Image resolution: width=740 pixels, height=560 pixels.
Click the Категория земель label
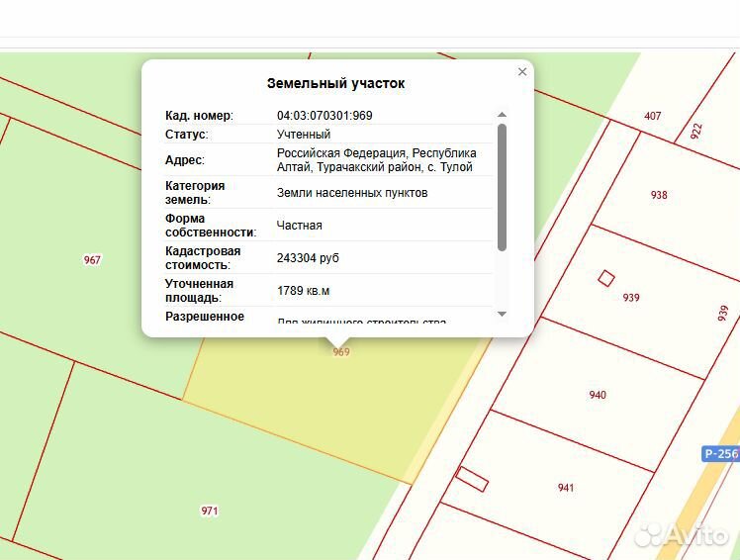coord(195,193)
